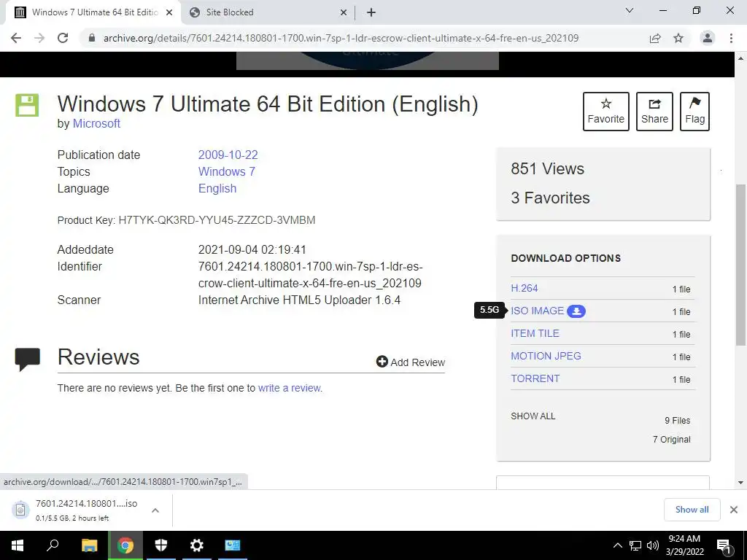The width and height of the screenshot is (747, 560).
Task: Show all downloads
Action: tap(692, 510)
